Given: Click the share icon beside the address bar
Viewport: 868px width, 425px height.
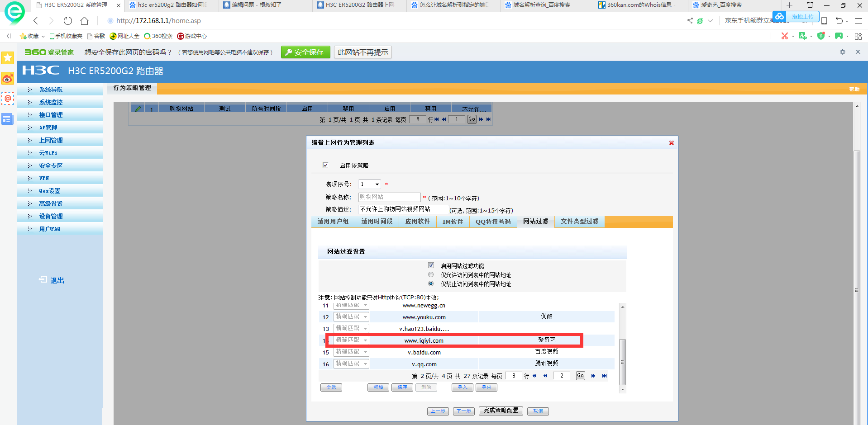Looking at the screenshot, I should pos(690,21).
